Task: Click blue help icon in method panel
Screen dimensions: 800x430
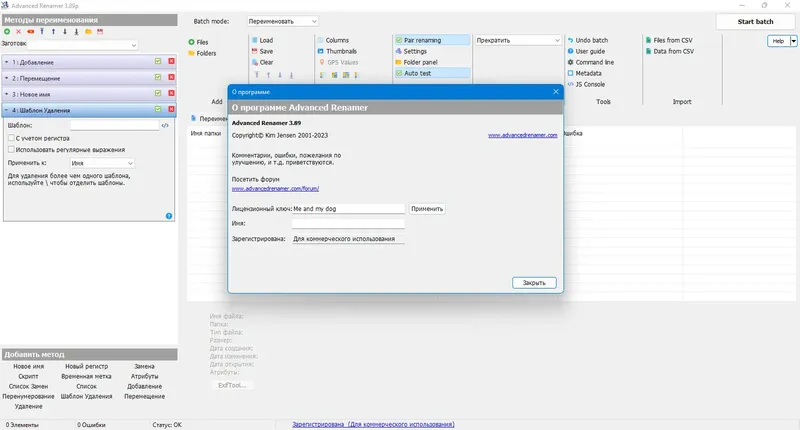Action: pos(169,216)
